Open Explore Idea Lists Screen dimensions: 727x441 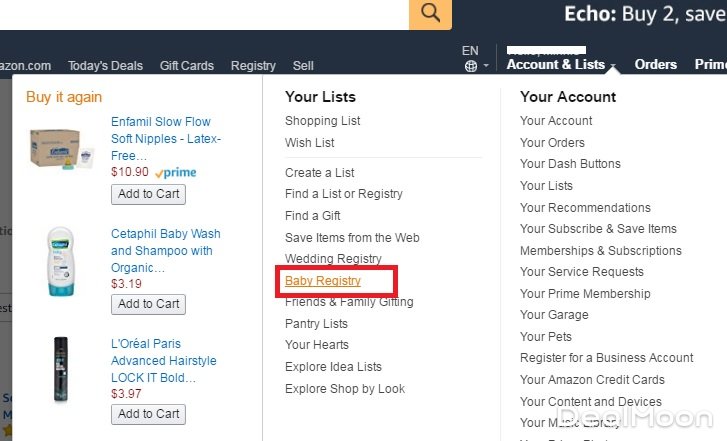333,367
